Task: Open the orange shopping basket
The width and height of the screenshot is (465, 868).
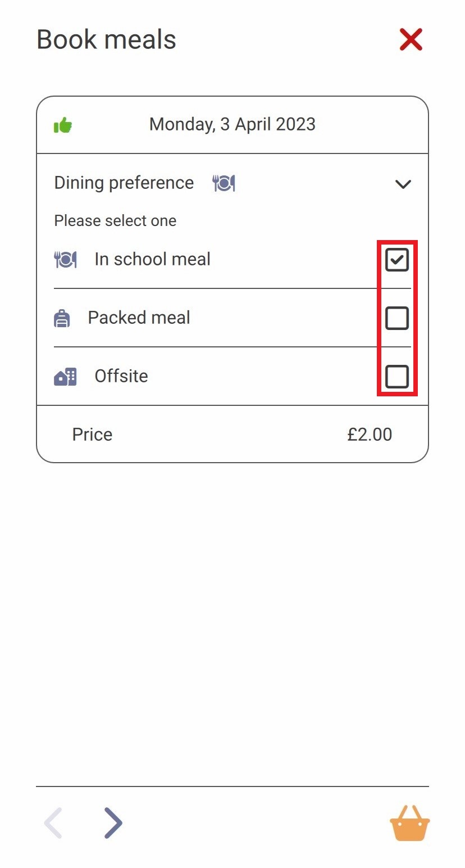Action: pyautogui.click(x=410, y=824)
